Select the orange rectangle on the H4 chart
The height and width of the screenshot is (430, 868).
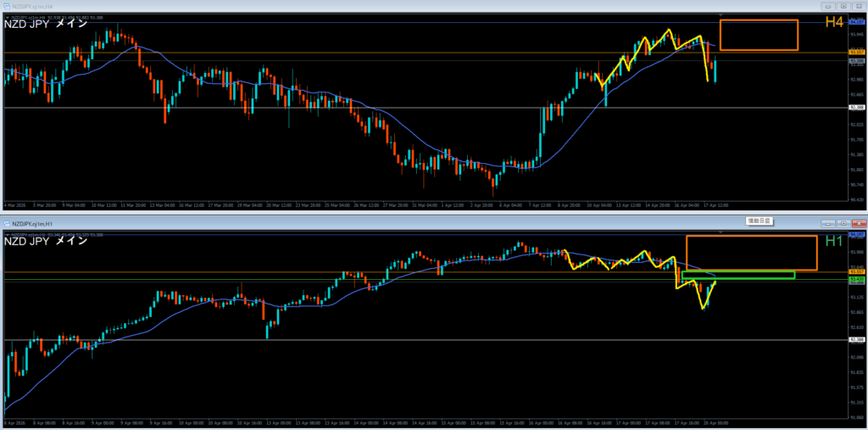759,20
